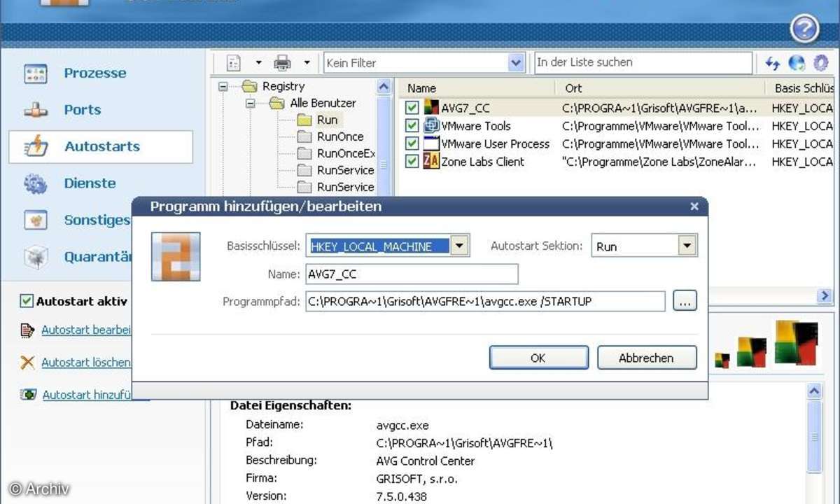Click the Autostart bearbeiten link
This screenshot has height=504, width=840.
[x=87, y=330]
